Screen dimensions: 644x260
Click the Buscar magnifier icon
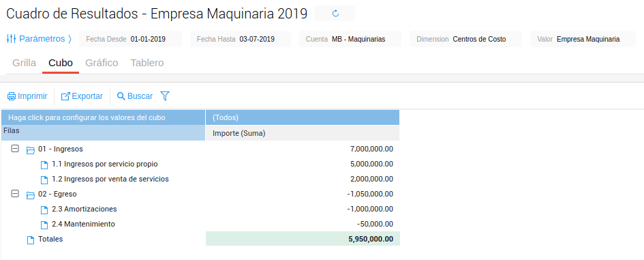(121, 96)
